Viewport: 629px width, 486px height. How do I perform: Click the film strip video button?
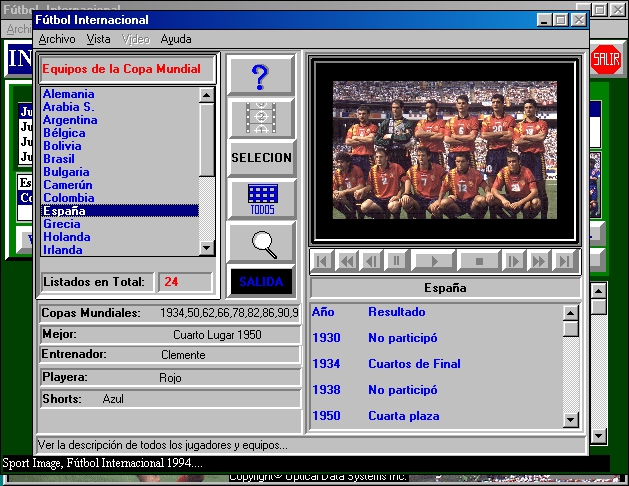click(x=261, y=117)
